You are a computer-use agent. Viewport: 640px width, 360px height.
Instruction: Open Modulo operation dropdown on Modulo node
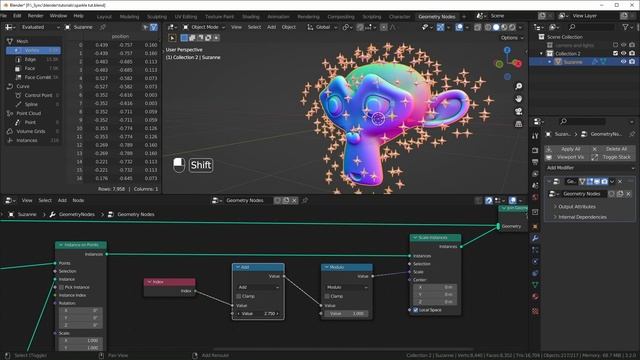pyautogui.click(x=347, y=287)
